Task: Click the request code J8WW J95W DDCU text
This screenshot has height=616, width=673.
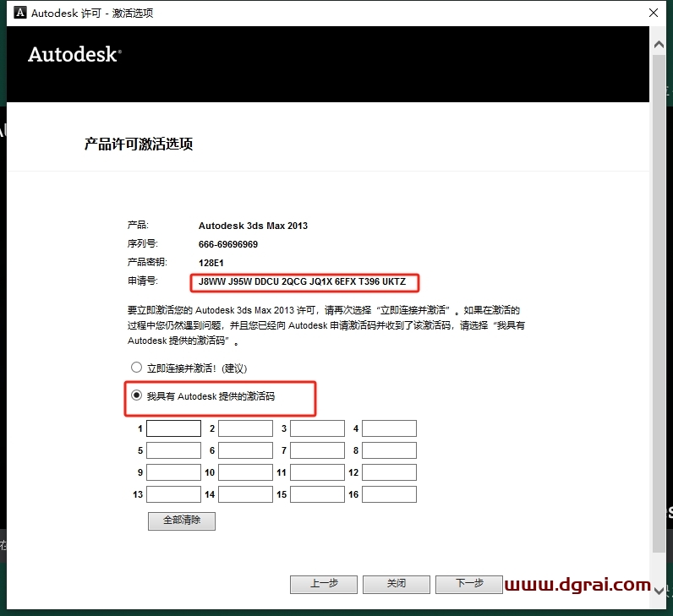Action: click(x=302, y=282)
